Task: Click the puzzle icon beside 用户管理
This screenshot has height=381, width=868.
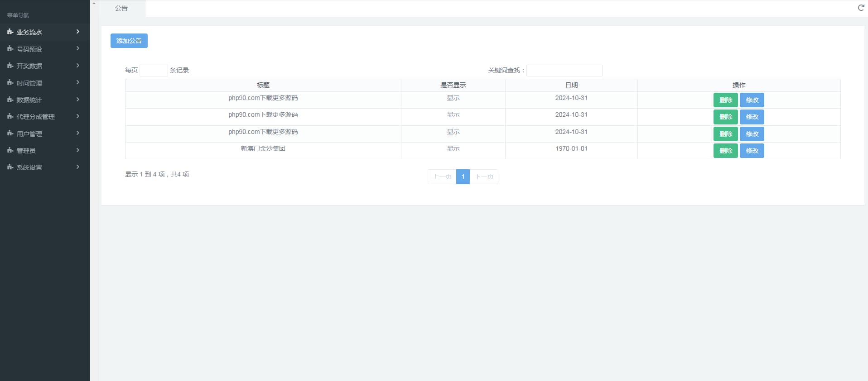Action: [x=10, y=133]
